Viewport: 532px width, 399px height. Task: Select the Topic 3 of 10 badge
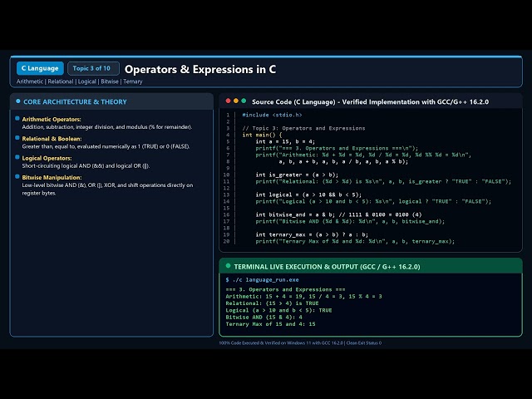(x=93, y=68)
